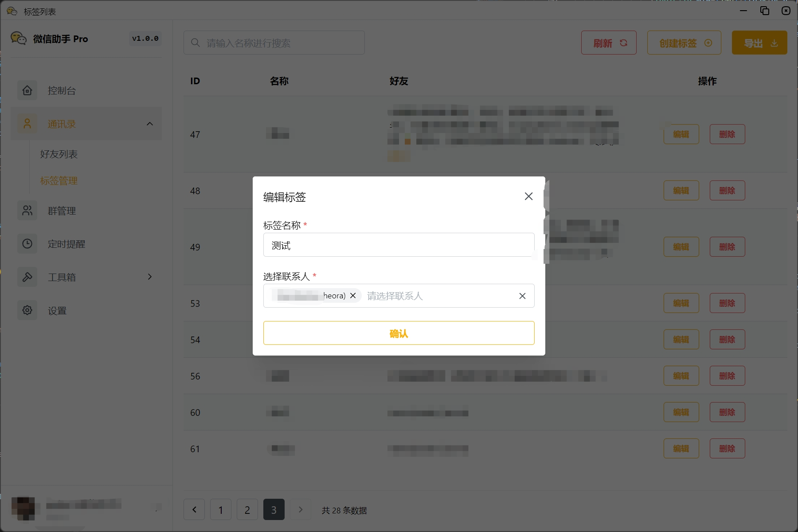Open the 选择联系人 dropdown

(439, 296)
